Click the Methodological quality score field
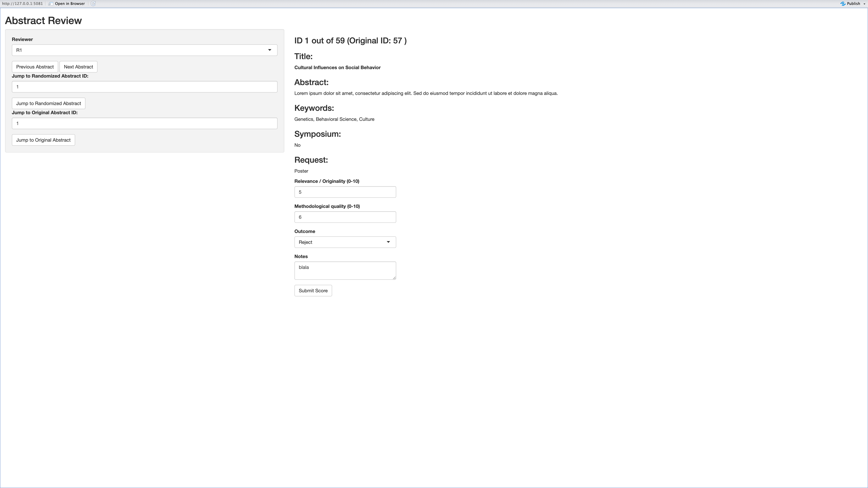The height and width of the screenshot is (488, 868). point(345,217)
